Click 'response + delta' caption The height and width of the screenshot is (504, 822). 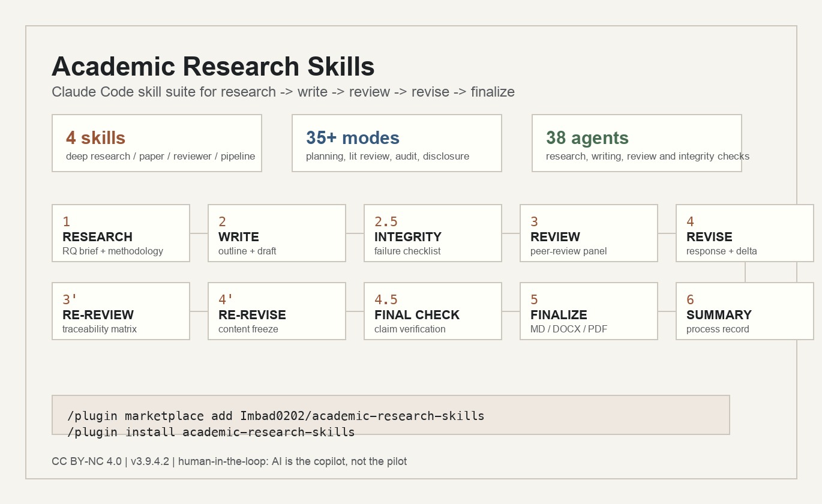pyautogui.click(x=722, y=251)
